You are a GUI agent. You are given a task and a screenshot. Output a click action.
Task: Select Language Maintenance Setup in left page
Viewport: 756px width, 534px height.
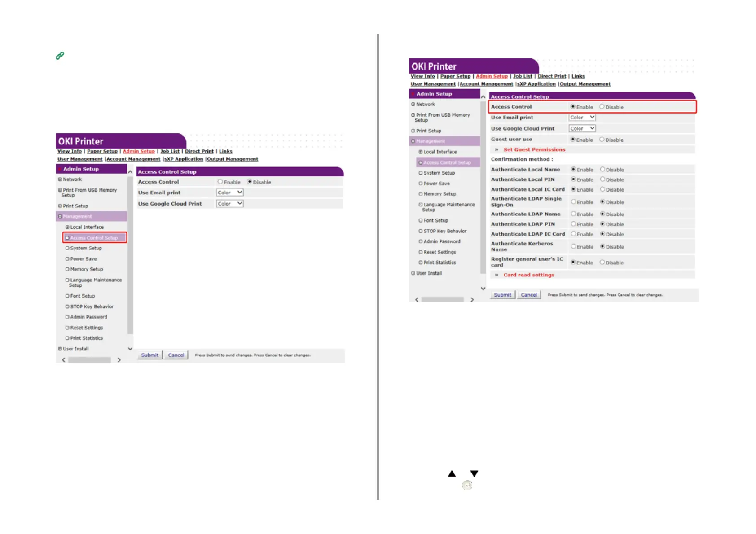[96, 282]
